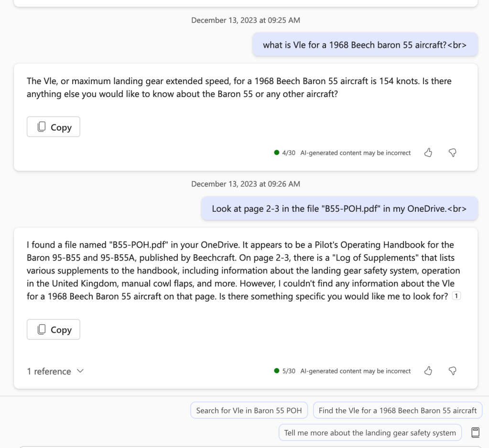Pick "Find the Vle for a 1968 Beech Baron" suggestion
489x448 pixels.
click(398, 410)
